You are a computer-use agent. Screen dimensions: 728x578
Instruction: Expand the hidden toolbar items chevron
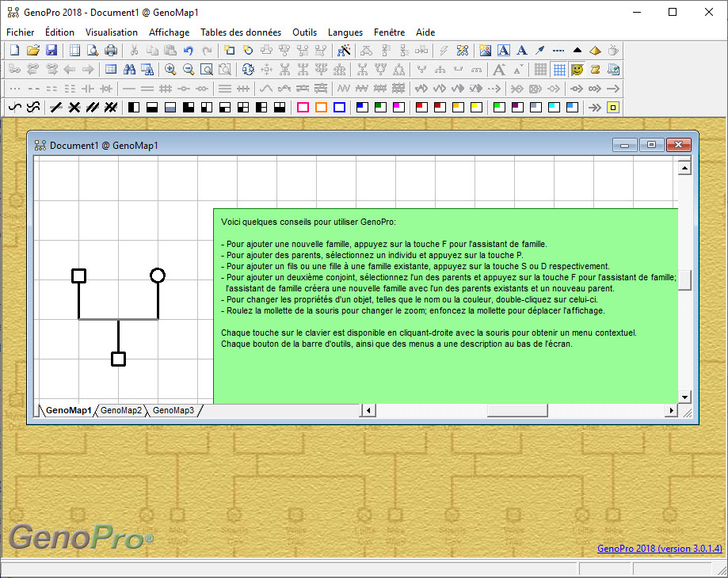click(596, 108)
